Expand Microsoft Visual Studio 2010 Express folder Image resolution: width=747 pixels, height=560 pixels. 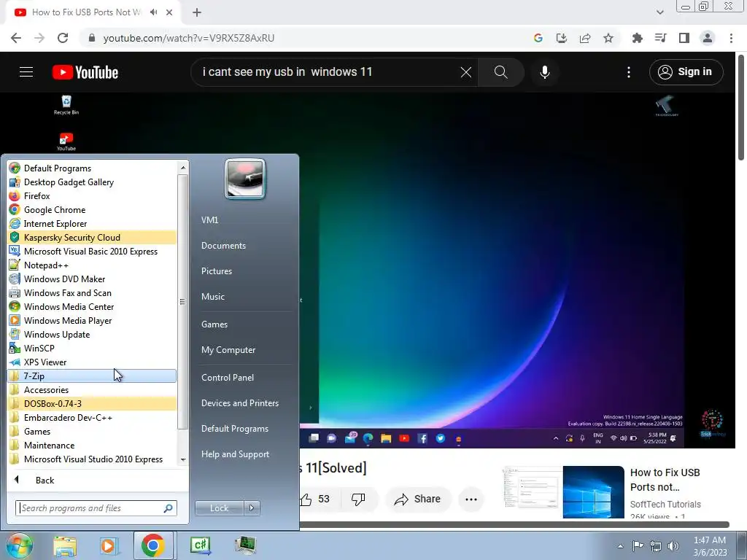click(92, 459)
